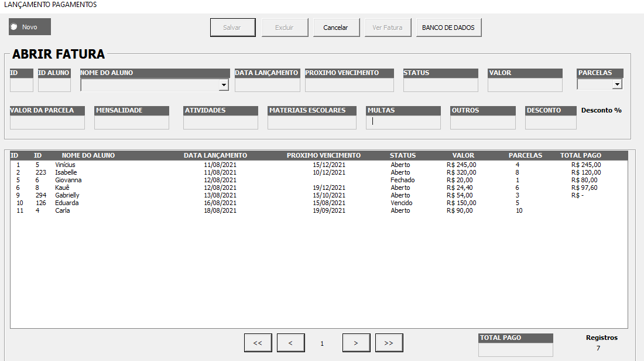
Task: Select the Giovanna row
Action: tap(318, 180)
